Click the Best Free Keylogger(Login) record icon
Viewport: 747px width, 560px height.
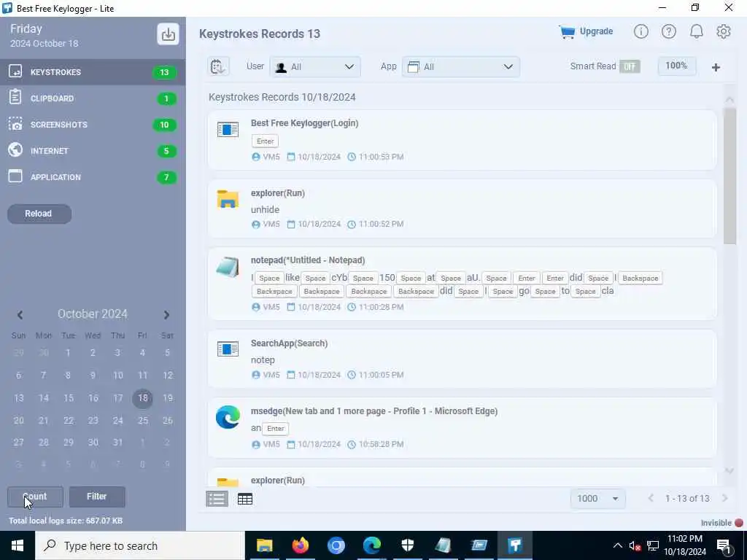click(228, 129)
